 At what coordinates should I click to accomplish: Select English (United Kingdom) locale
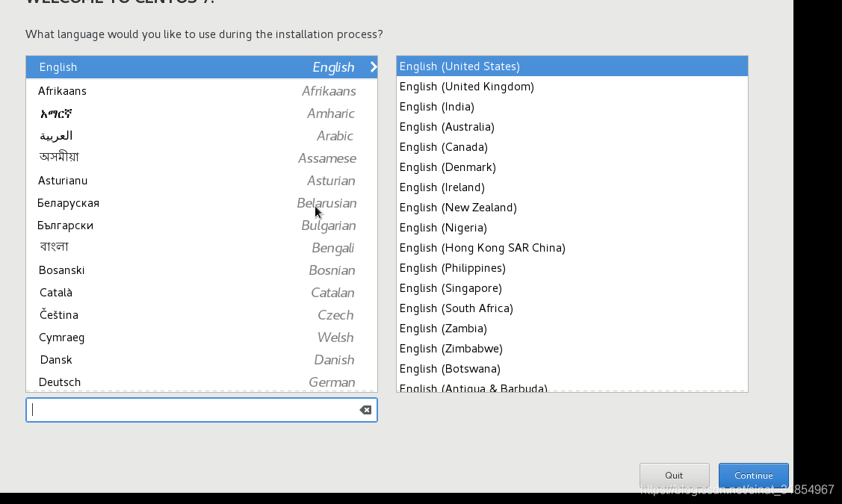(x=572, y=87)
